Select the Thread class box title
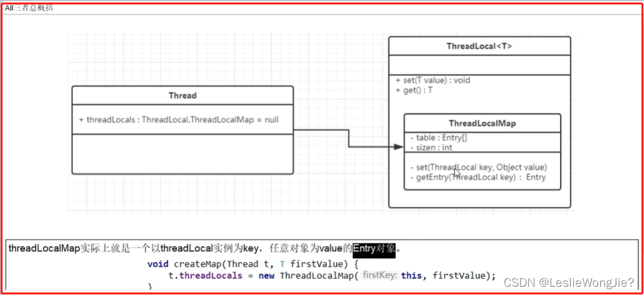The width and height of the screenshot is (644, 295). point(182,96)
